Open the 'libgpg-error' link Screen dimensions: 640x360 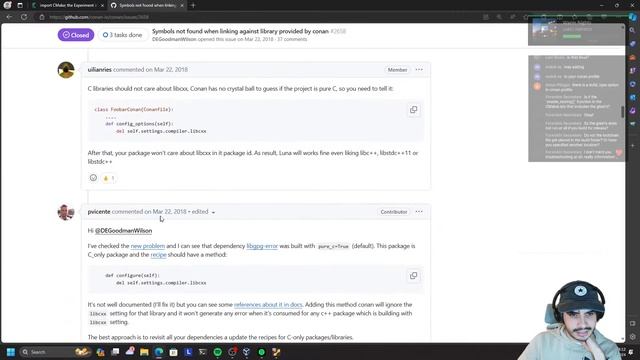point(262,246)
